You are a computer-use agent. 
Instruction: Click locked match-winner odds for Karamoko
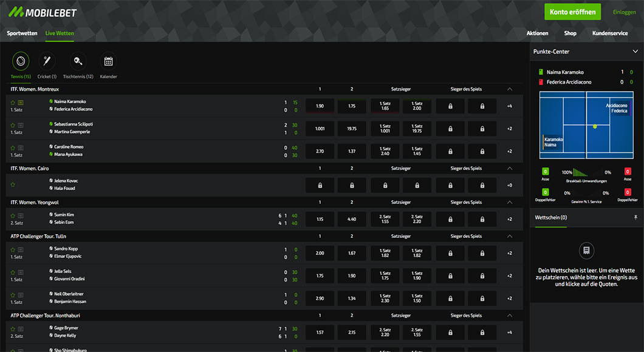tap(451, 106)
